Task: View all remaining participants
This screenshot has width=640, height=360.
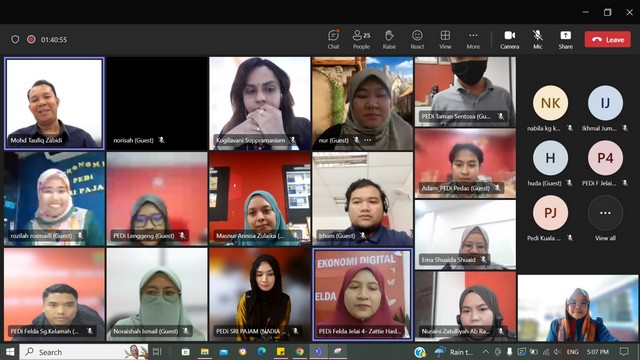Action: [x=605, y=218]
